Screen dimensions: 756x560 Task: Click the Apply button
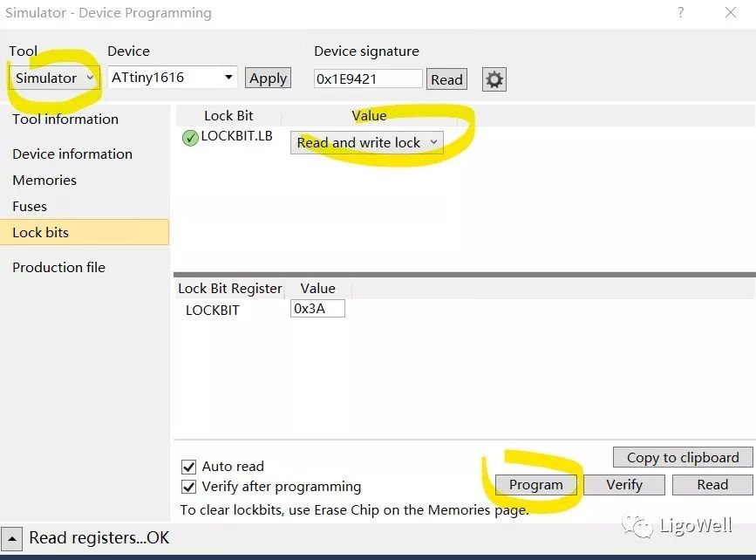(x=268, y=79)
